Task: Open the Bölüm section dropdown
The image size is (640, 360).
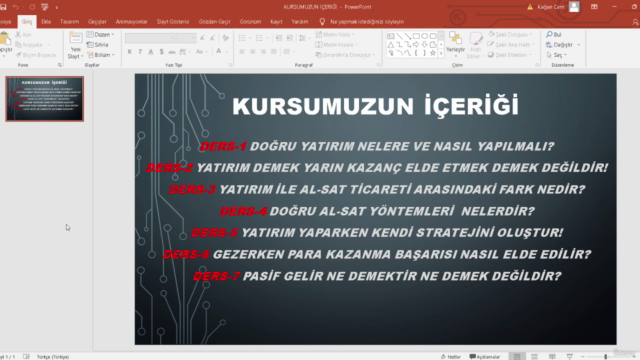Action: point(100,55)
